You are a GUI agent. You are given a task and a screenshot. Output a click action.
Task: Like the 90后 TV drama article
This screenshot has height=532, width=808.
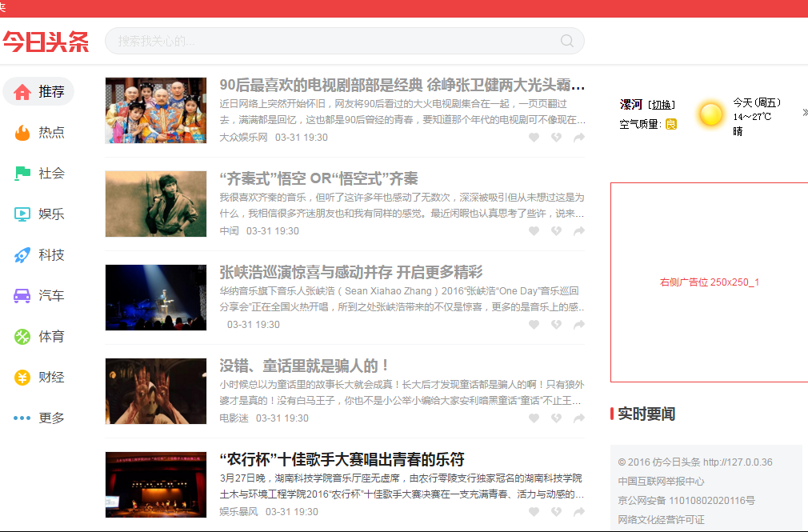pos(534,138)
